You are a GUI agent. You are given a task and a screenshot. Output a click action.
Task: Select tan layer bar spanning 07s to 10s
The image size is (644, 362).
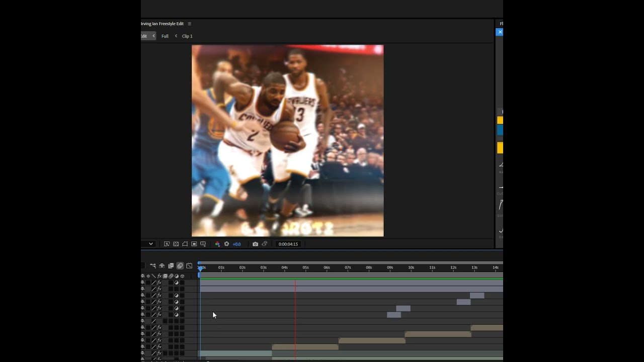372,340
